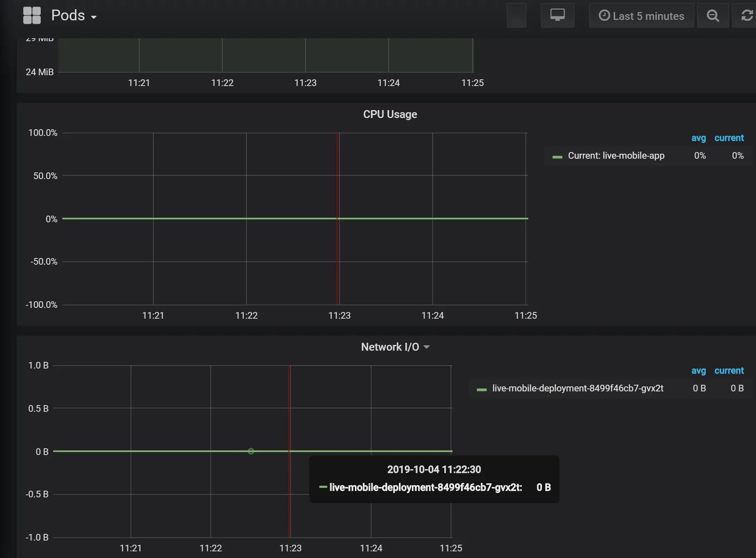
Task: Switch to TV view mode icon
Action: (557, 15)
